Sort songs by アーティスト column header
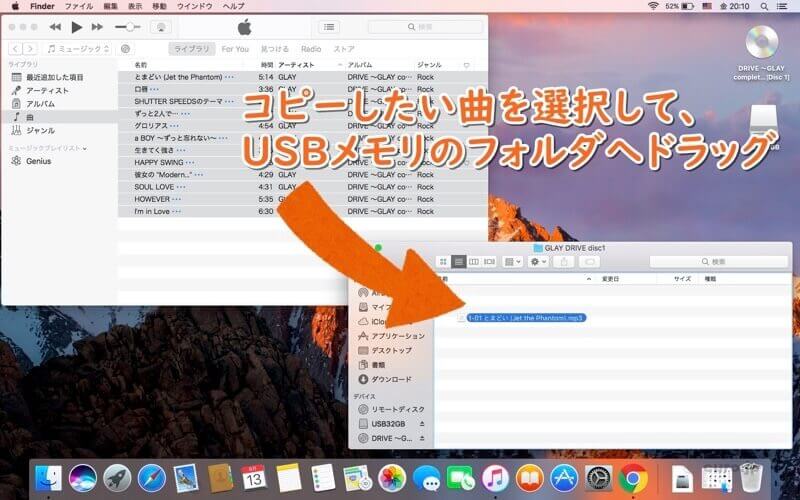Viewport: 800px width, 500px height. pyautogui.click(x=310, y=65)
